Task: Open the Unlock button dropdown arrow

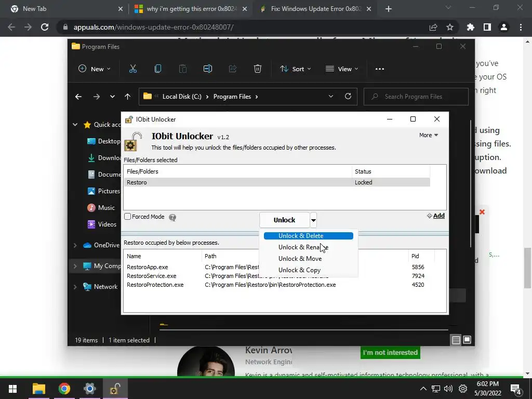Action: point(313,220)
